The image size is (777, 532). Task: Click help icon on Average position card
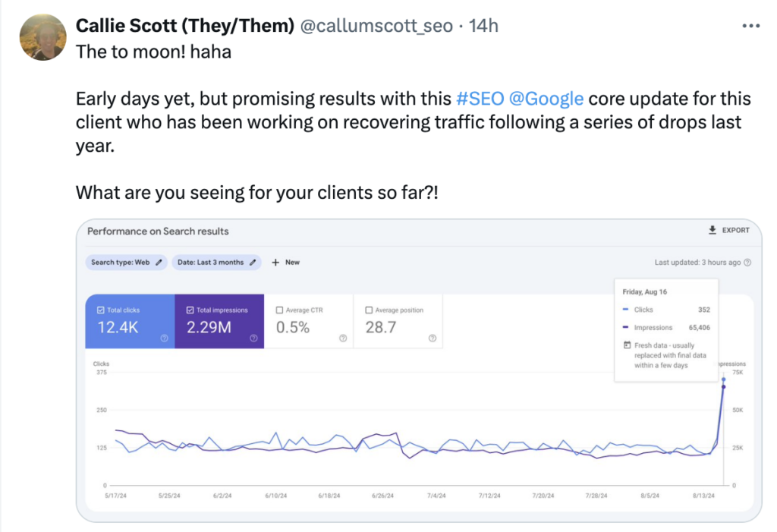coord(432,338)
